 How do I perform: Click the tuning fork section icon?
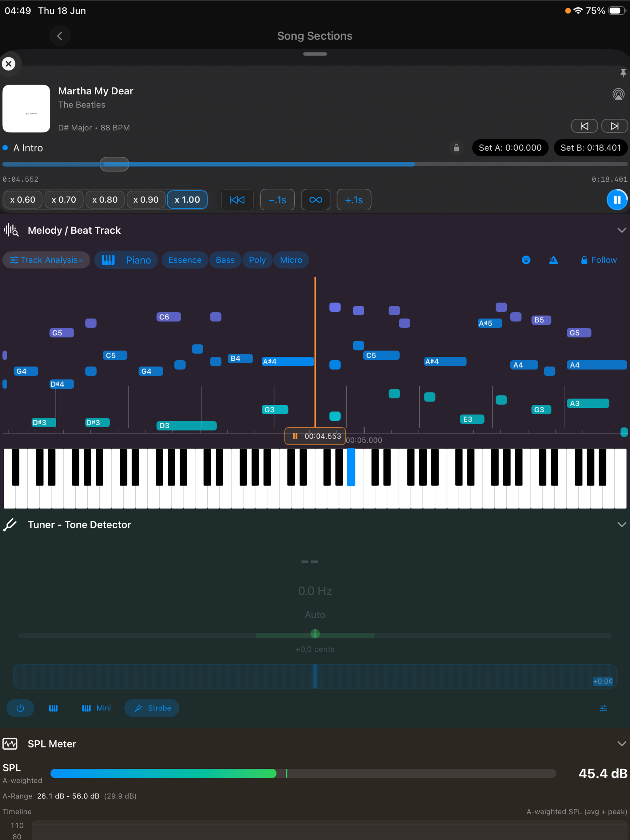tap(10, 525)
